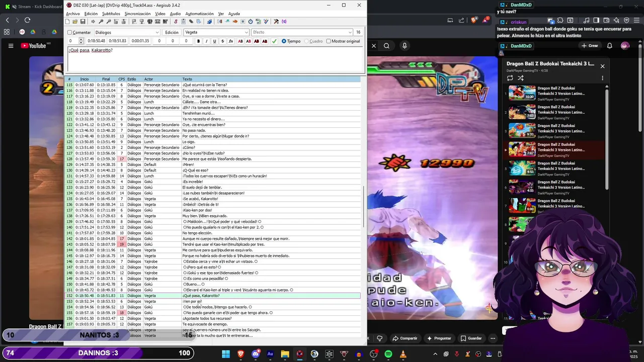Click the Compartir button under video

[405, 338]
